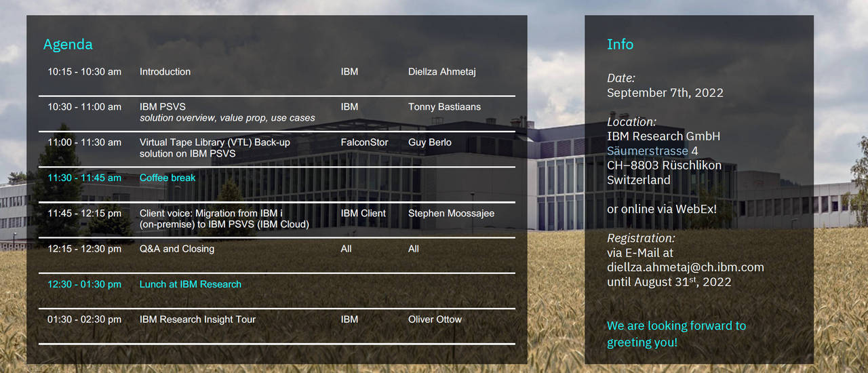Click the Client voice: Migration session title
This screenshot has height=373, width=868.
click(x=224, y=218)
